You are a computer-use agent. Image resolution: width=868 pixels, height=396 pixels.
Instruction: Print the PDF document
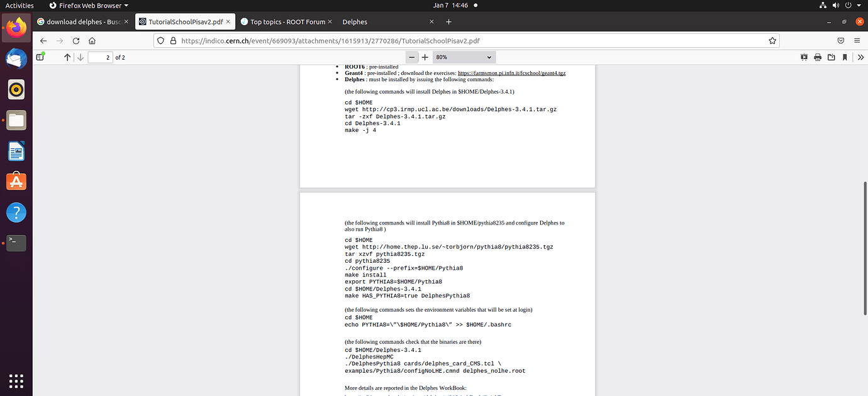tap(818, 57)
